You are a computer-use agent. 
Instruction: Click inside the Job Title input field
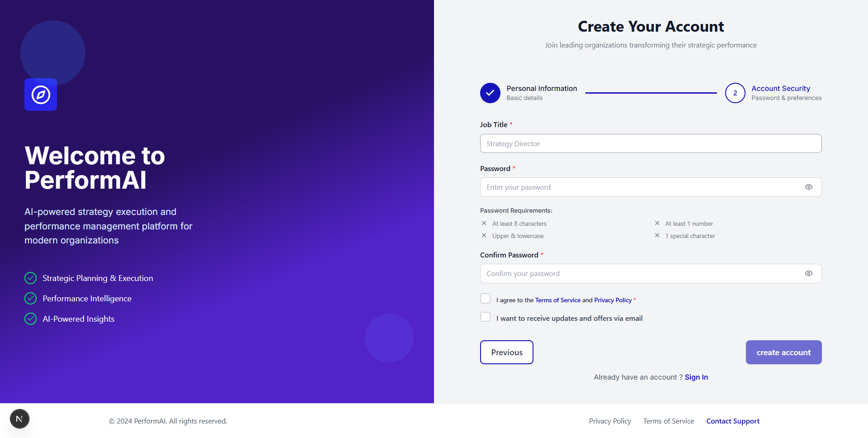[651, 143]
